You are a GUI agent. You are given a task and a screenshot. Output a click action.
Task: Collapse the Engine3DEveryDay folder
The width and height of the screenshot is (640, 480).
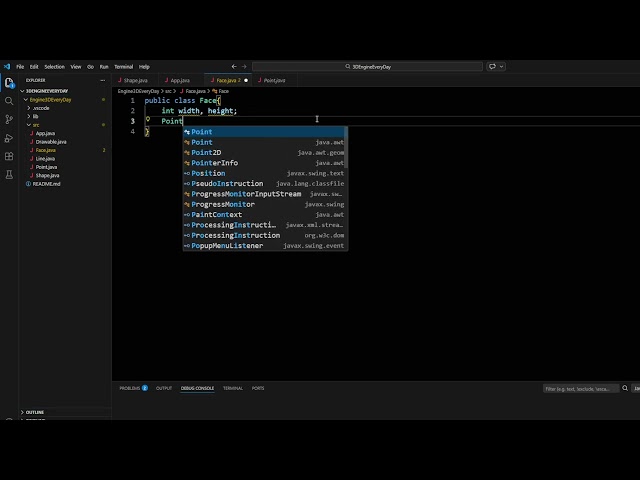coord(50,100)
